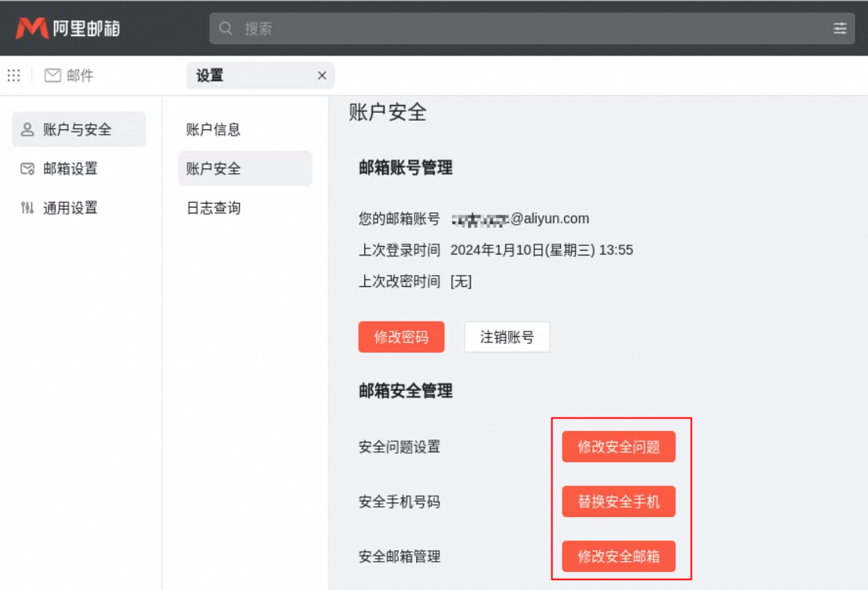This screenshot has width=868, height=590.
Task: Click the magnifier search icon
Action: coord(226,29)
